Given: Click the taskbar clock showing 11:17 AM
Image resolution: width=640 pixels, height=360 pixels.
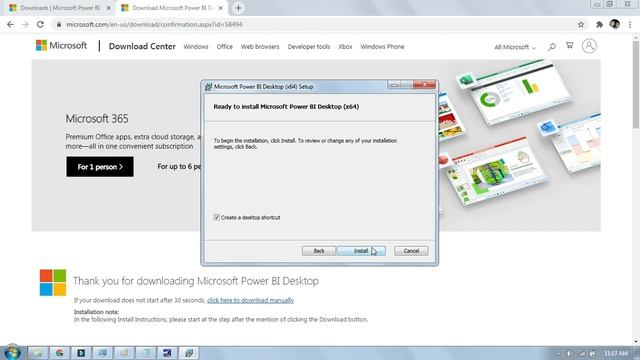Looking at the screenshot, I should click(616, 353).
